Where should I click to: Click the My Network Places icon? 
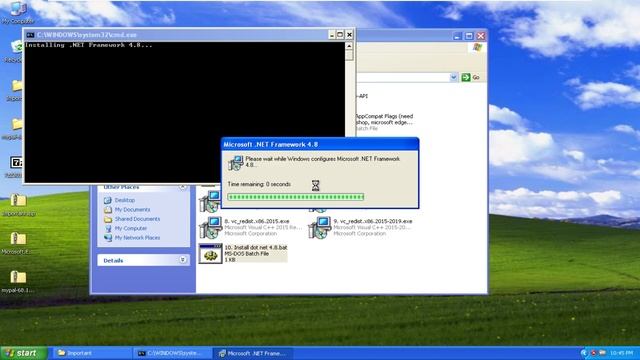tap(108, 238)
